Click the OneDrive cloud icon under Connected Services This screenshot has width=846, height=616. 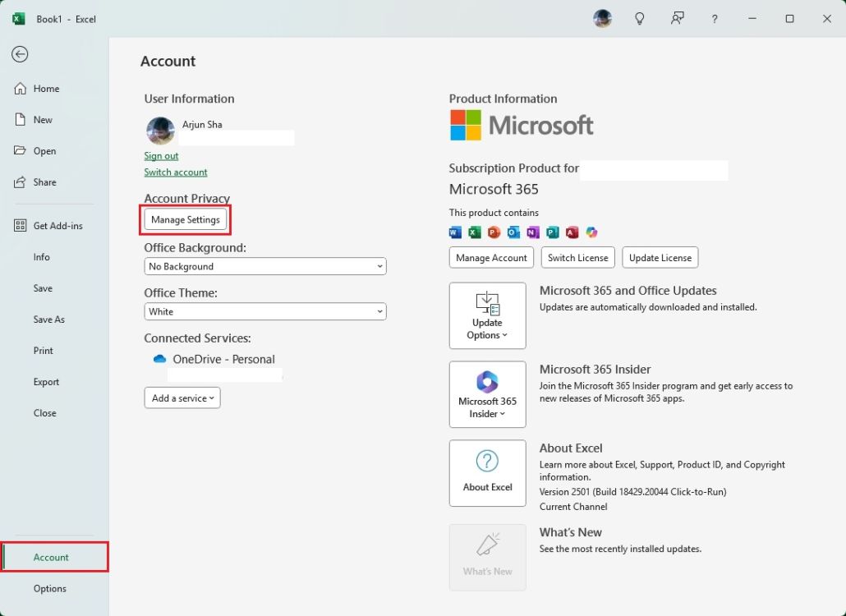(x=160, y=358)
